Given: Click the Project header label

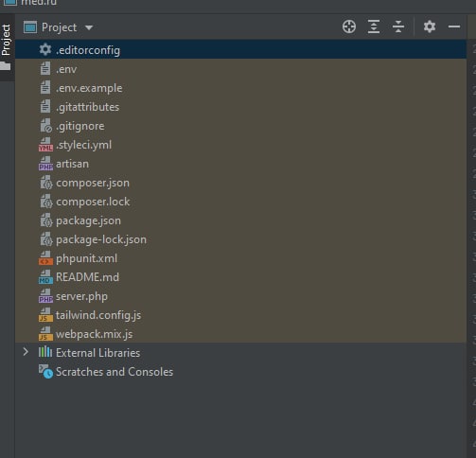Looking at the screenshot, I should click(60, 27).
